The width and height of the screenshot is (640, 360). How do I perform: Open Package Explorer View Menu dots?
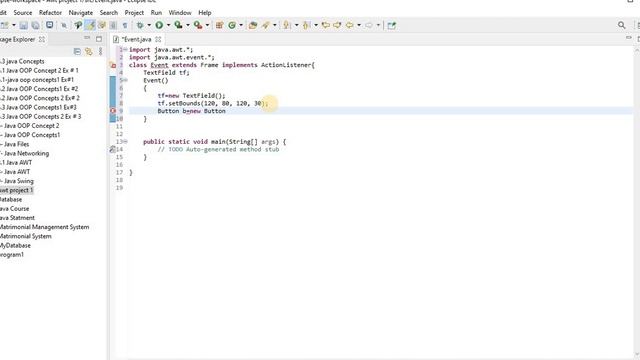(100, 51)
